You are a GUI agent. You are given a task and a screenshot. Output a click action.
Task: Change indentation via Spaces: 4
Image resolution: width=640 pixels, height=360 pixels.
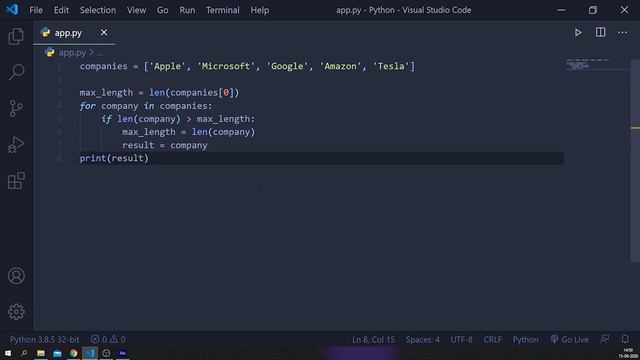423,340
